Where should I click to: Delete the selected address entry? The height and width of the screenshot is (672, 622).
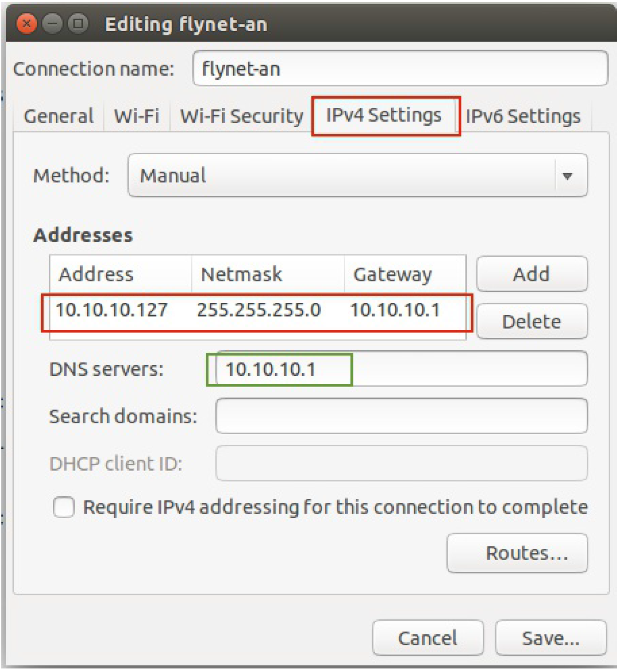point(532,321)
